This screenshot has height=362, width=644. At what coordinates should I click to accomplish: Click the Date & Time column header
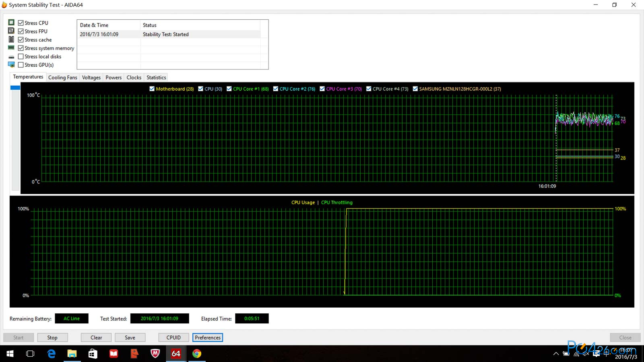pyautogui.click(x=109, y=25)
